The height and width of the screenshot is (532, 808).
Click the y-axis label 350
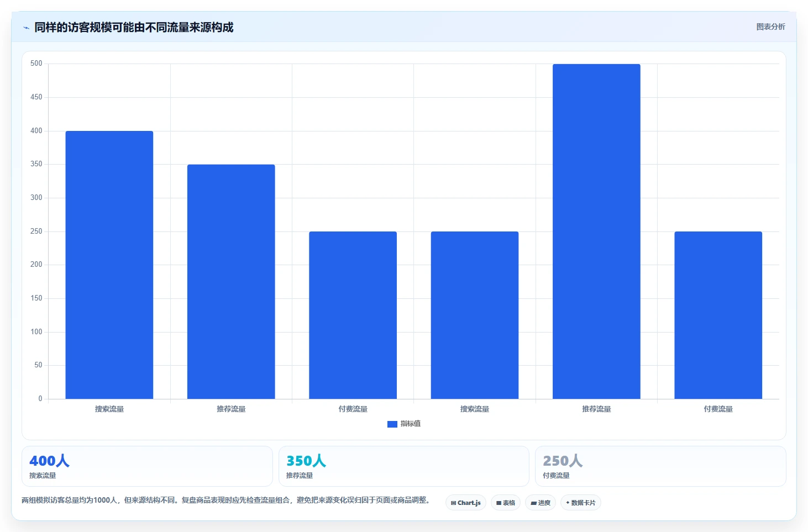click(x=36, y=164)
